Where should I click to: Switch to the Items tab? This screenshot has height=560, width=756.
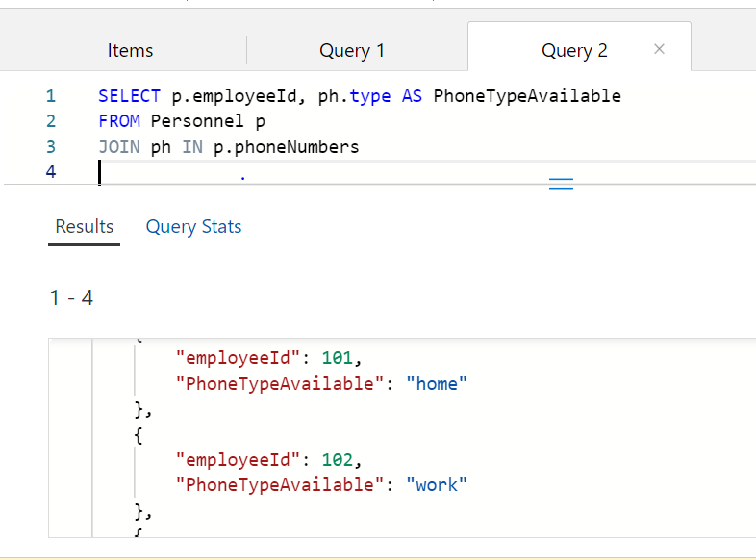(130, 51)
